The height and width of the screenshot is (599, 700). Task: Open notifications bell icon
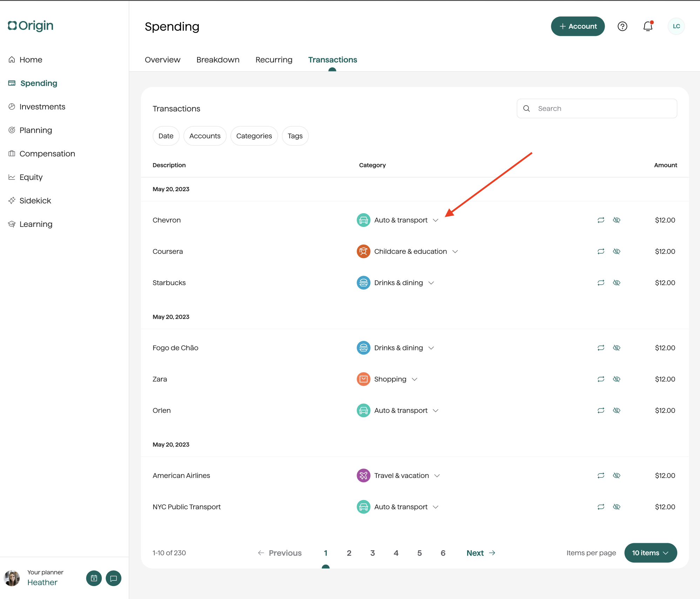click(x=648, y=26)
